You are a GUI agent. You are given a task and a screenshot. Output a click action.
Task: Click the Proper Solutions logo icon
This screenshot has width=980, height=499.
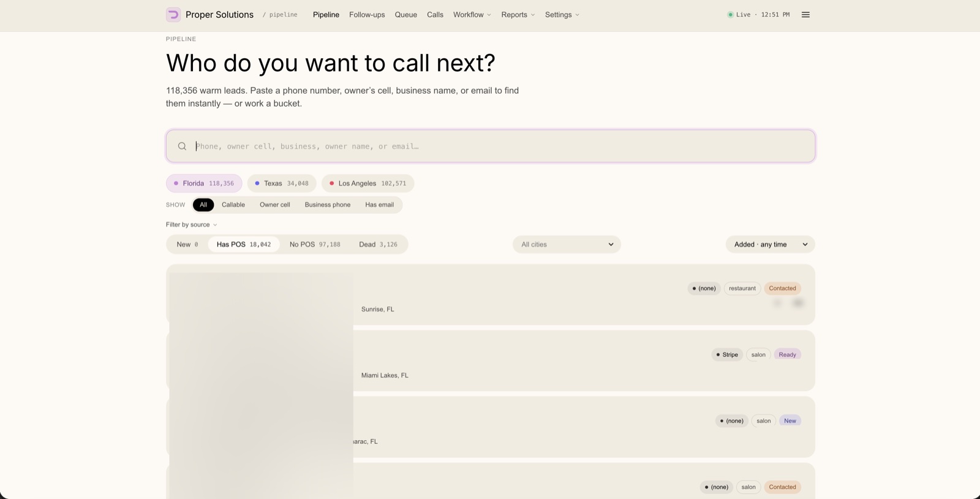(x=173, y=15)
